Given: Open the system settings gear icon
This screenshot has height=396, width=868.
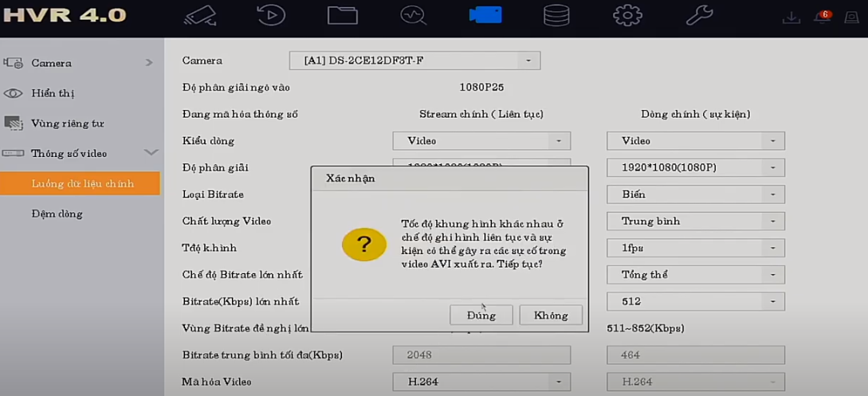Looking at the screenshot, I should coord(627,15).
